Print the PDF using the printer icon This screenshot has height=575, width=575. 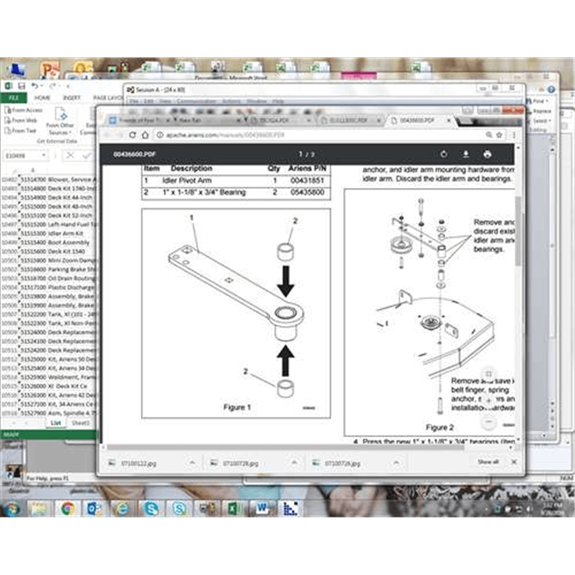click(487, 154)
